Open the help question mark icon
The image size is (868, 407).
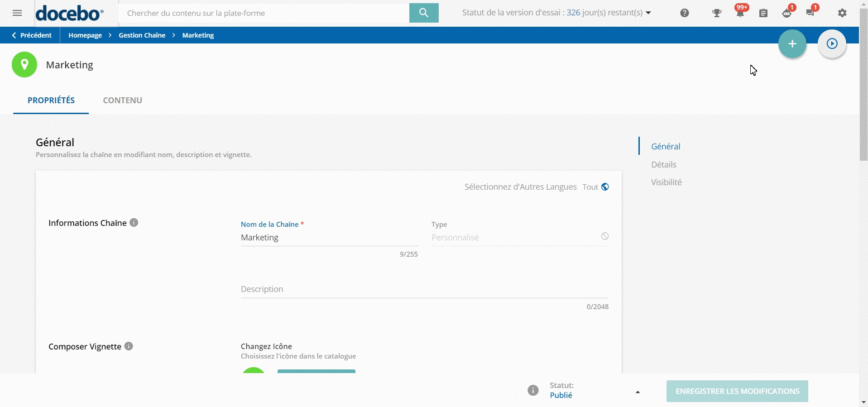pos(684,13)
